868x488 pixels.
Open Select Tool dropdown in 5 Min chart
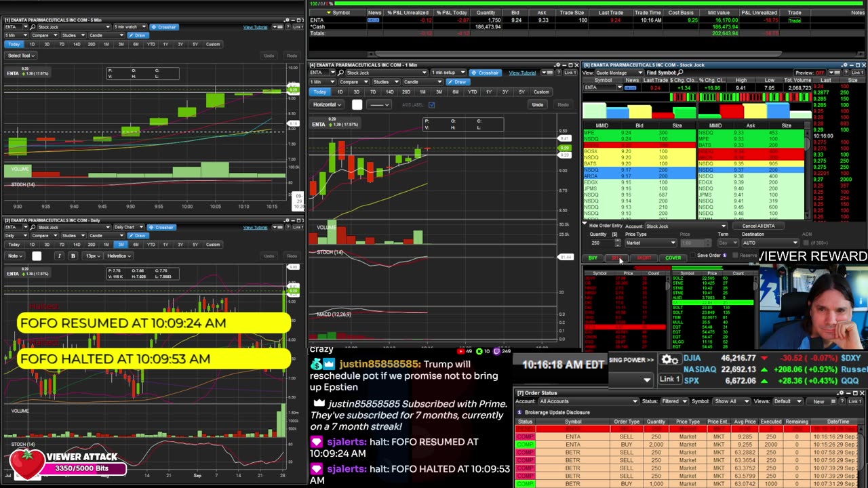(x=21, y=56)
